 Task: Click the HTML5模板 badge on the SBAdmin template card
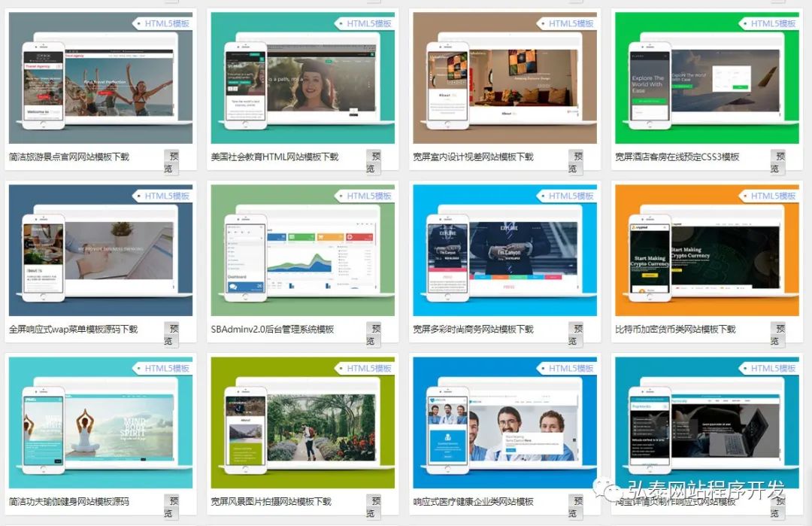click(370, 196)
